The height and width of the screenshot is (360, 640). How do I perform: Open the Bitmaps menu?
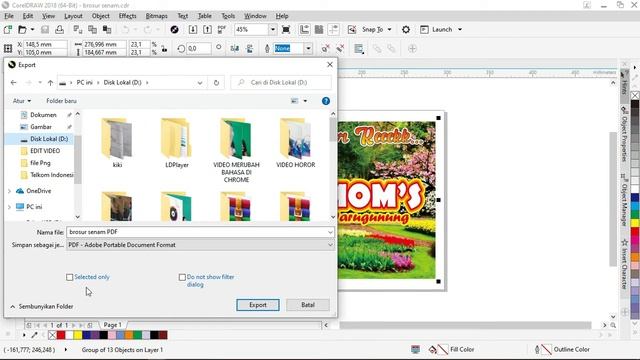[156, 16]
